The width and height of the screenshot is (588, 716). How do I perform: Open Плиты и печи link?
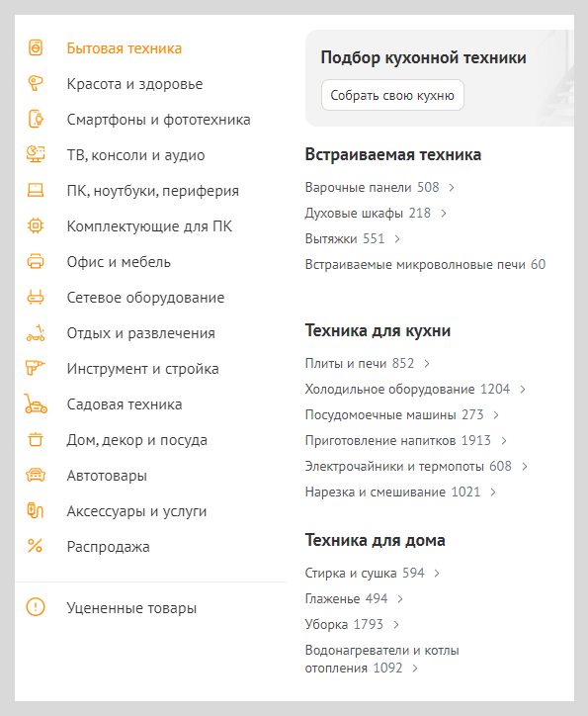(x=345, y=364)
